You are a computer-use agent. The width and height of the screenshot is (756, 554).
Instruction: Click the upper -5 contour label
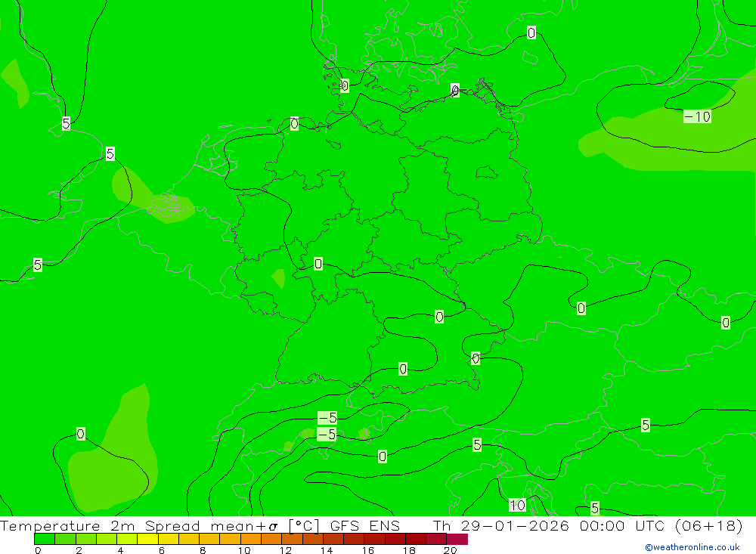coord(327,417)
